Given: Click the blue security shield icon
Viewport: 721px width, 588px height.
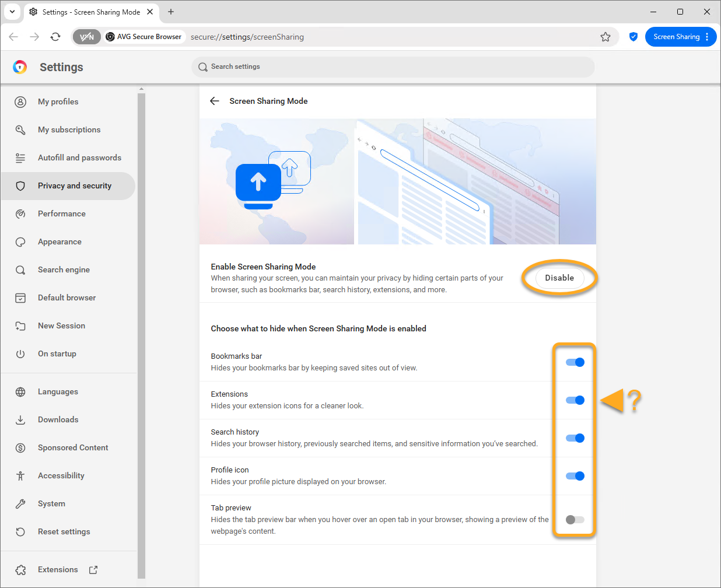Looking at the screenshot, I should pyautogui.click(x=633, y=37).
